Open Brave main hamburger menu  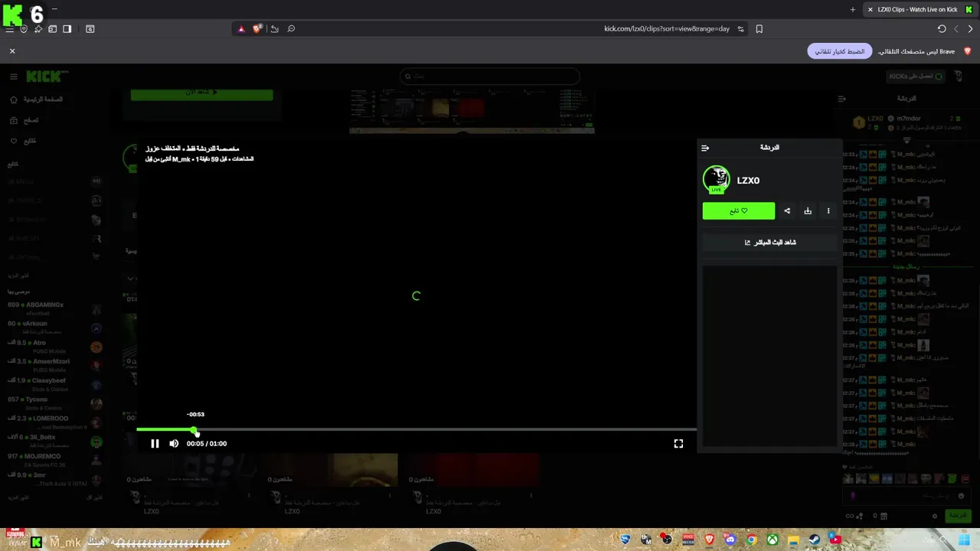pos(9,29)
